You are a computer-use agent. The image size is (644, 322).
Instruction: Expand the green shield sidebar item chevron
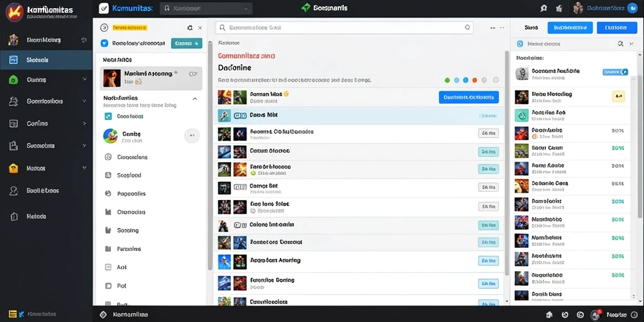84,79
